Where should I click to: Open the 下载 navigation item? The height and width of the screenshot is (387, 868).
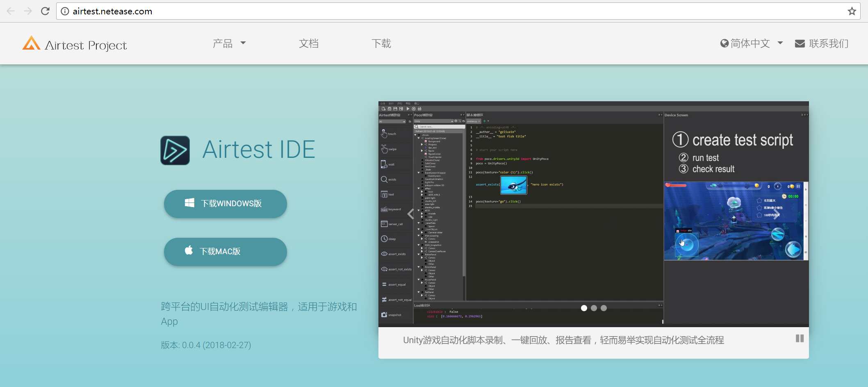coord(381,43)
